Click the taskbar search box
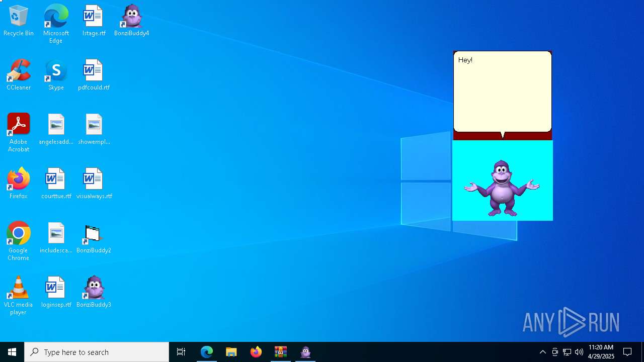 [97, 352]
